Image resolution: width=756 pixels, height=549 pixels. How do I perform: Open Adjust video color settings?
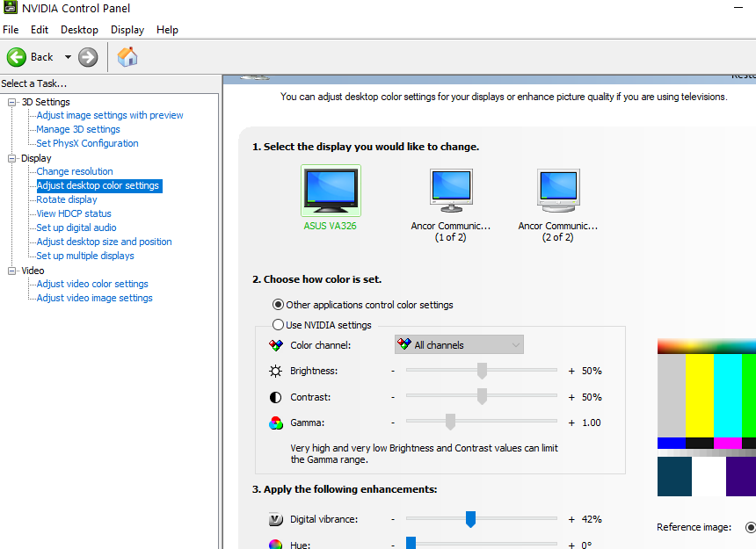(x=92, y=284)
